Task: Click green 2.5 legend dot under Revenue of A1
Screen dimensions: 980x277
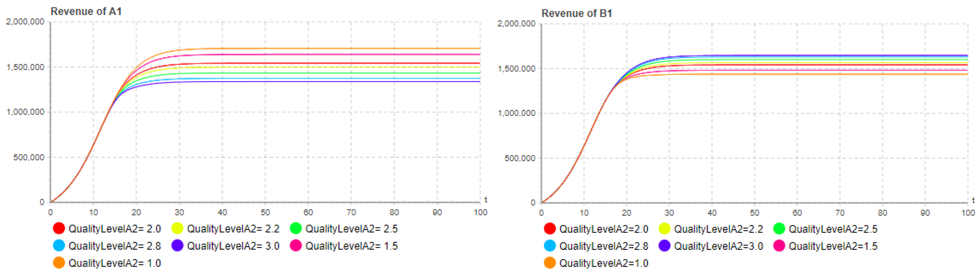Action: (296, 228)
